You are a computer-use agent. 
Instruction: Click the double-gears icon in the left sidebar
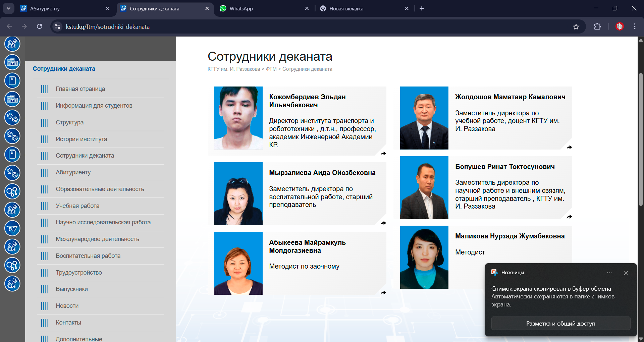(12, 118)
